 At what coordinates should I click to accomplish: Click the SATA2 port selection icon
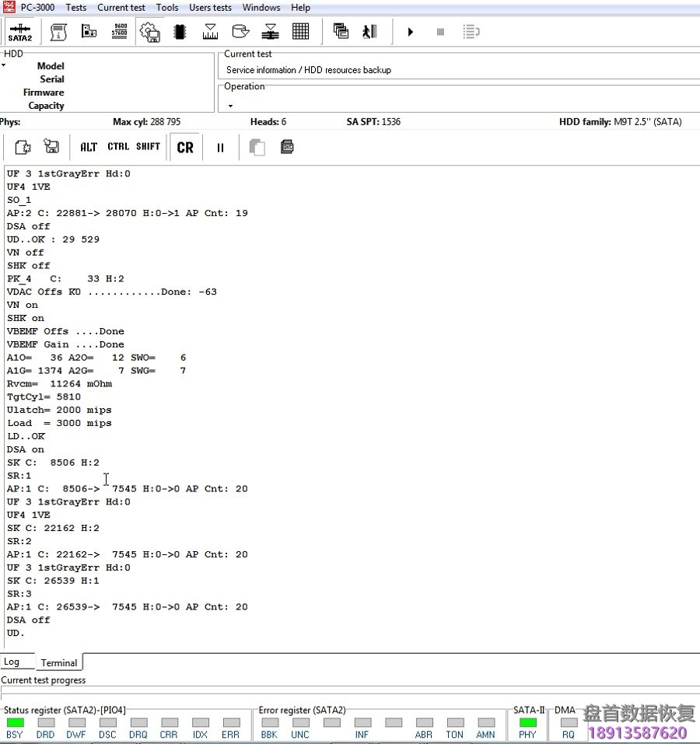click(x=20, y=32)
